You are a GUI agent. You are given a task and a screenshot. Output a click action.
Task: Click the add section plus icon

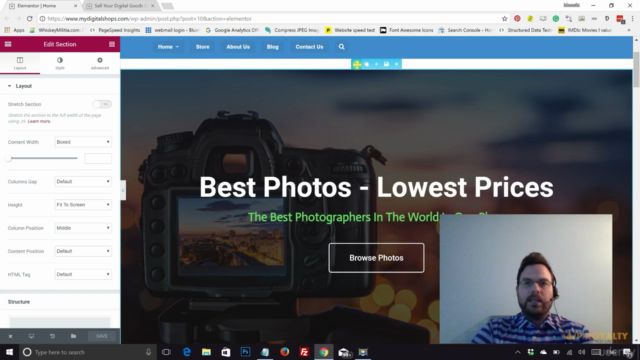point(376,64)
